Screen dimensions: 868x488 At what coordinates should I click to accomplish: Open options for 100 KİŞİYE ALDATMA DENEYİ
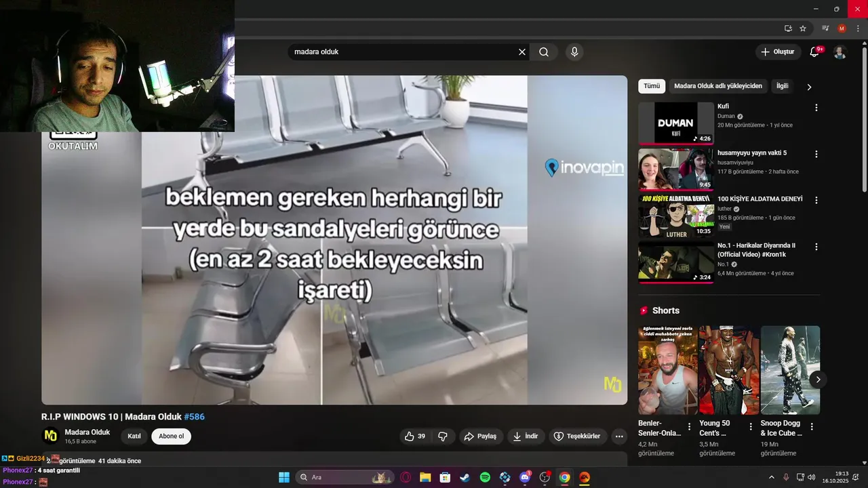tap(816, 201)
